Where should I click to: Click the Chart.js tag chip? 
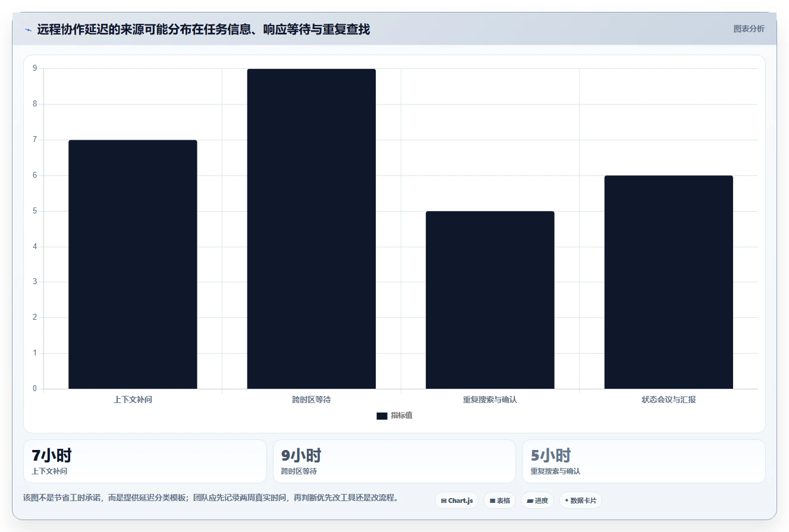pos(457,500)
